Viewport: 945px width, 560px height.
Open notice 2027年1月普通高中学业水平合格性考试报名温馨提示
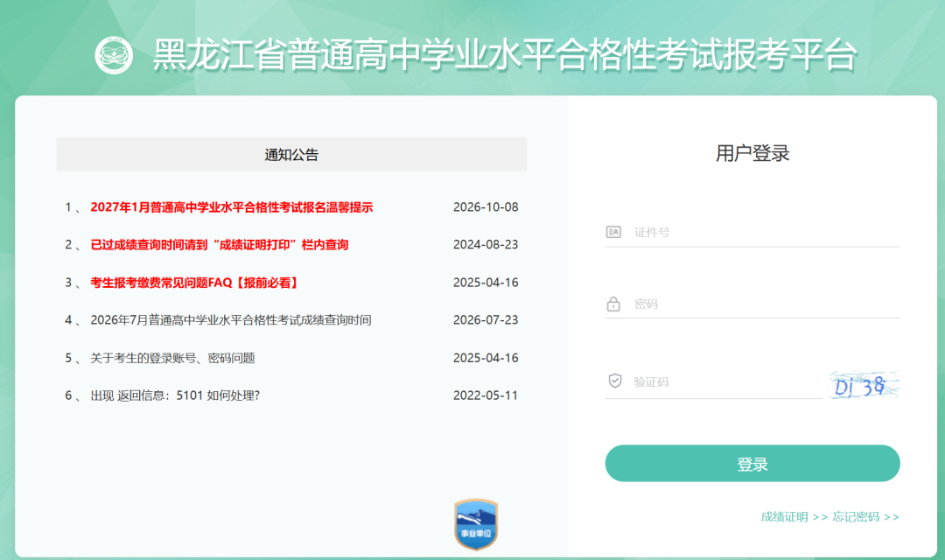[x=231, y=207]
